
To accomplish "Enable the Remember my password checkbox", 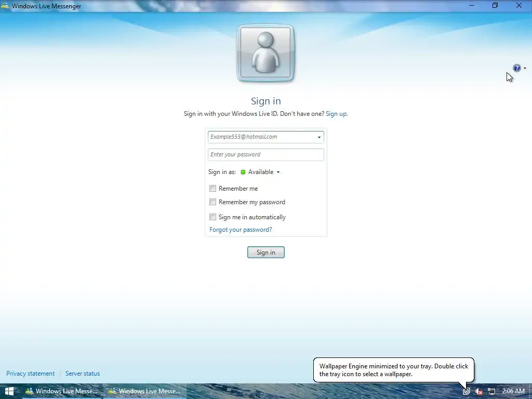I will point(212,202).
